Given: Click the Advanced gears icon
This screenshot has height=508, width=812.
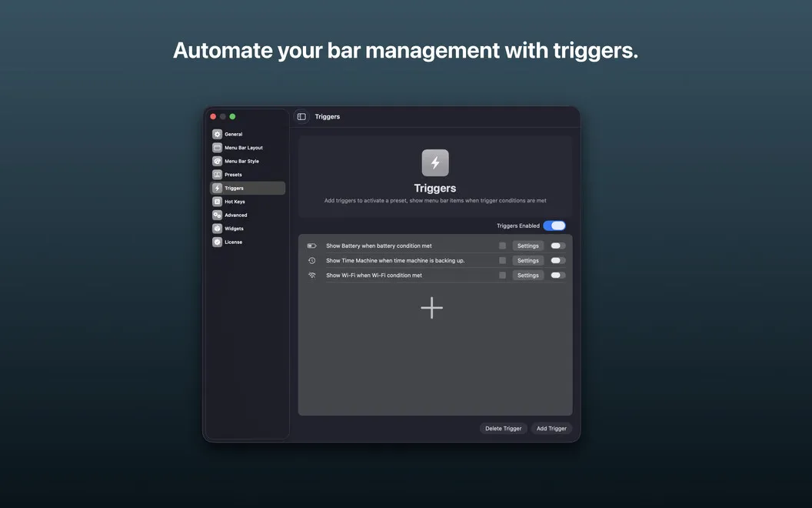Looking at the screenshot, I should tap(217, 215).
